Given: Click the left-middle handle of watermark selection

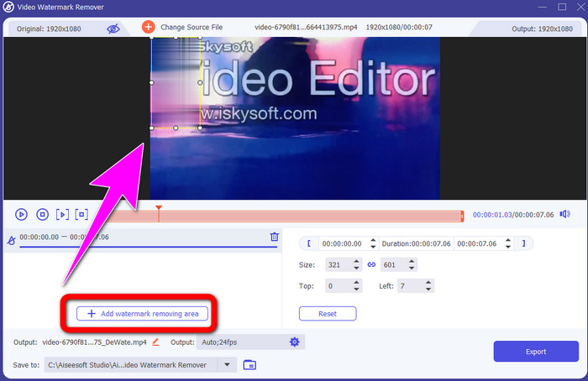Looking at the screenshot, I should (151, 82).
